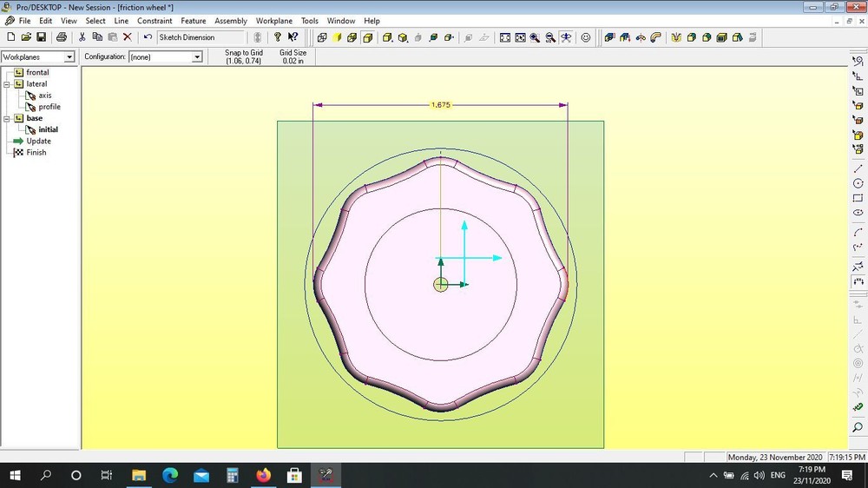The width and height of the screenshot is (868, 488).
Task: Click Update in the browser tree
Action: click(x=38, y=141)
